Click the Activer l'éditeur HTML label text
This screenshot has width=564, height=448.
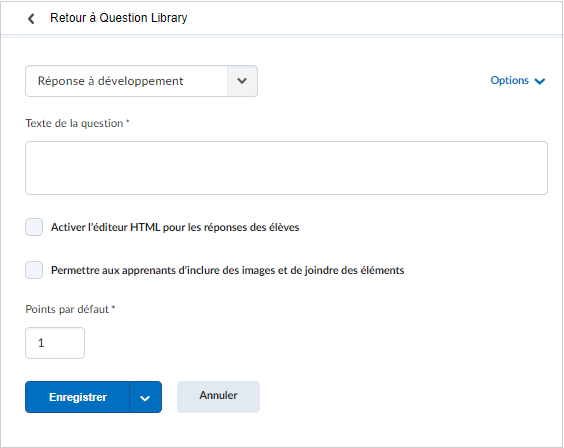tap(175, 227)
